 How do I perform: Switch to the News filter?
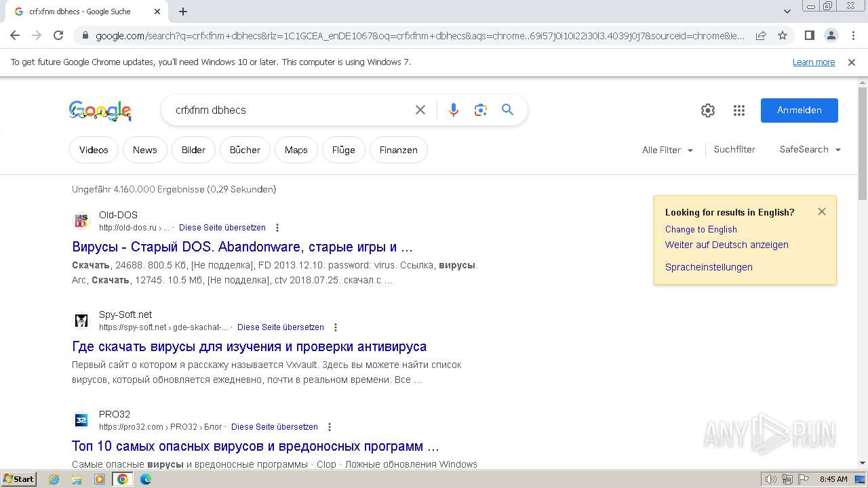click(x=145, y=150)
